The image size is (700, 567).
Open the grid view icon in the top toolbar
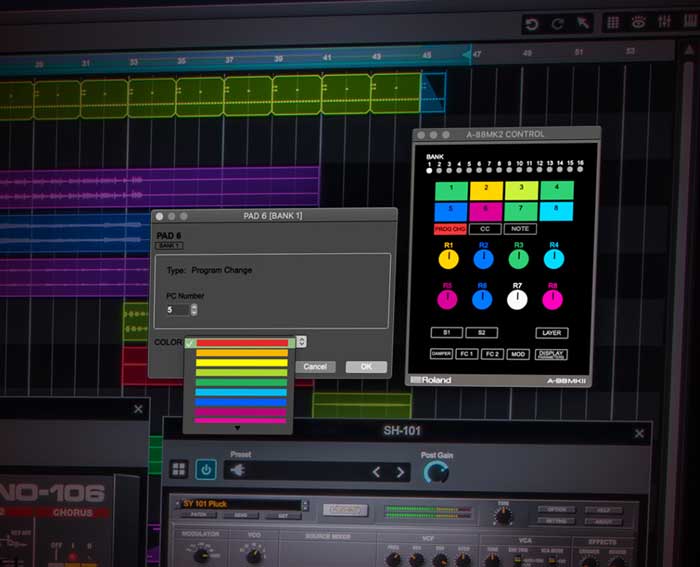[613, 22]
